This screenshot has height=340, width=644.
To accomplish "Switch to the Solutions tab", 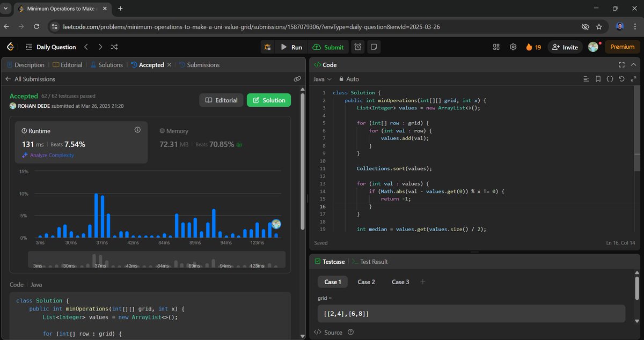I will 106,65.
